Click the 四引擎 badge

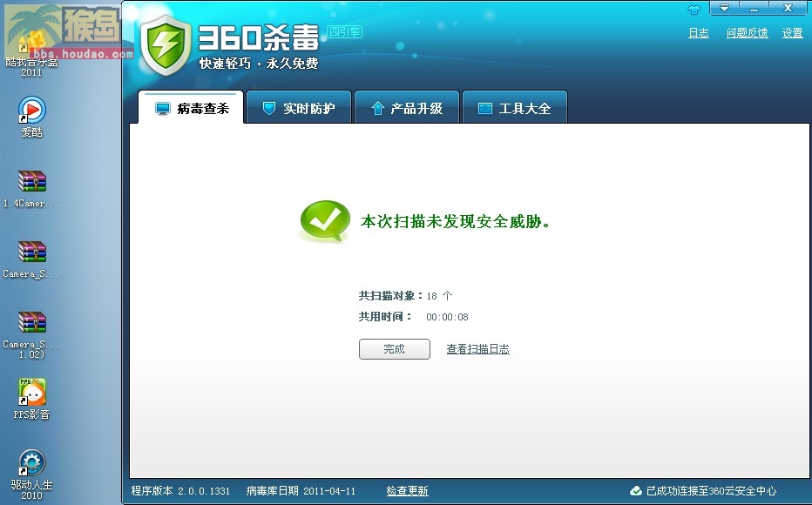(x=344, y=32)
